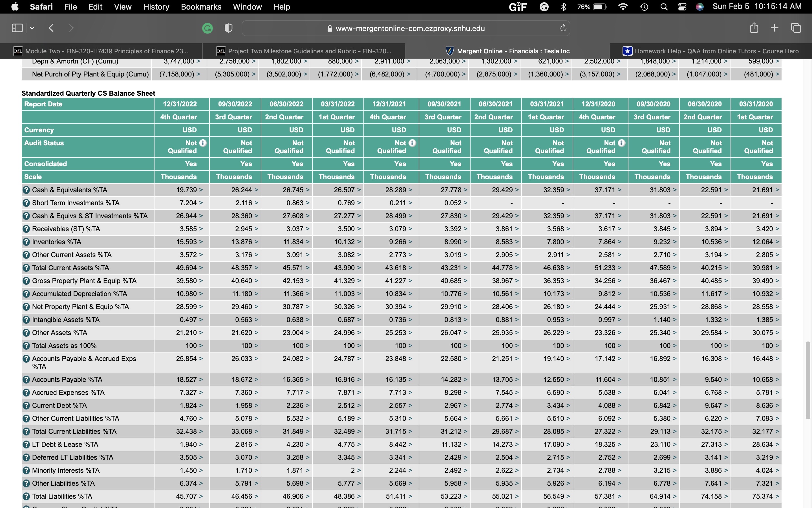
Task: Open the Bookmarks menu
Action: coord(201,7)
